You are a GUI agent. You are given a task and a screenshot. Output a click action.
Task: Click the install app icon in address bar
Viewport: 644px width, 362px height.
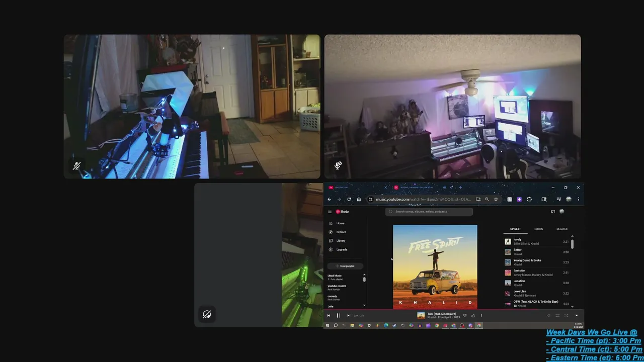[x=478, y=200]
